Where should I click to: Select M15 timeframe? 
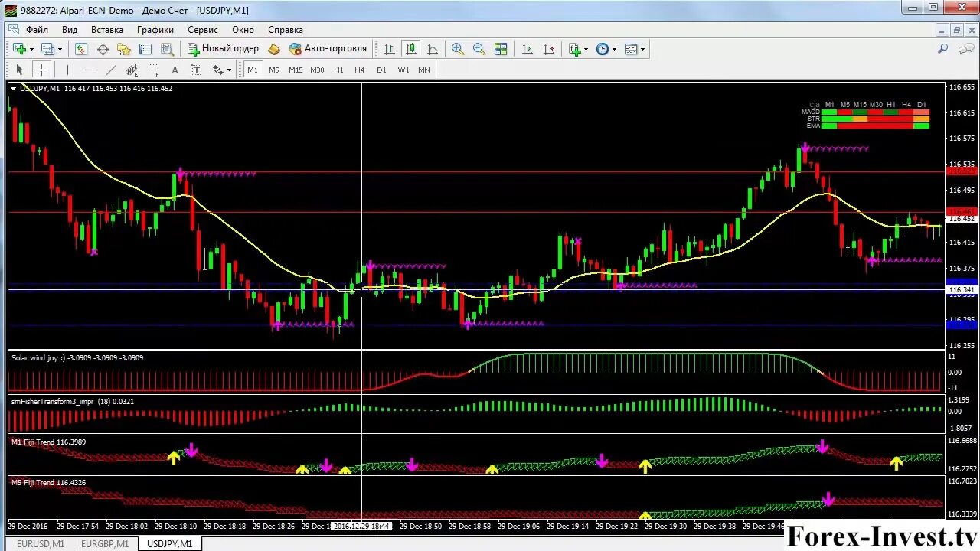[x=296, y=70]
